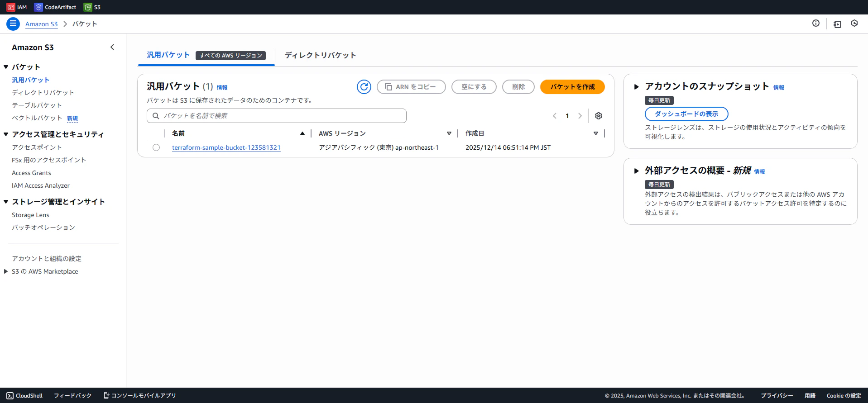Image resolution: width=868 pixels, height=403 pixels.
Task: Collapse the バケット navigation section
Action: point(6,67)
